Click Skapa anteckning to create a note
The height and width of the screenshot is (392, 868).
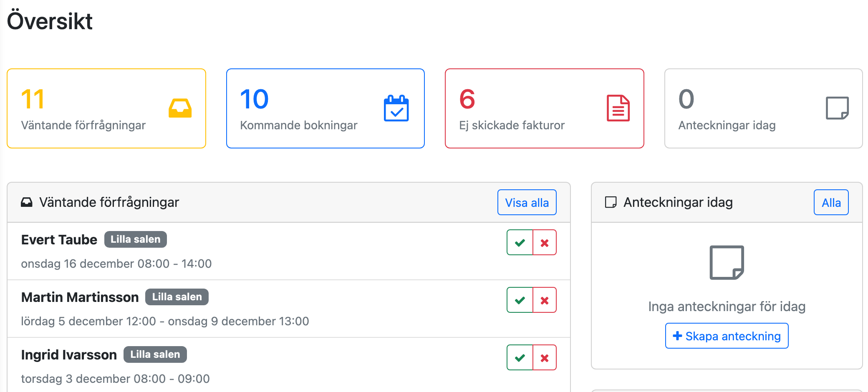(727, 336)
